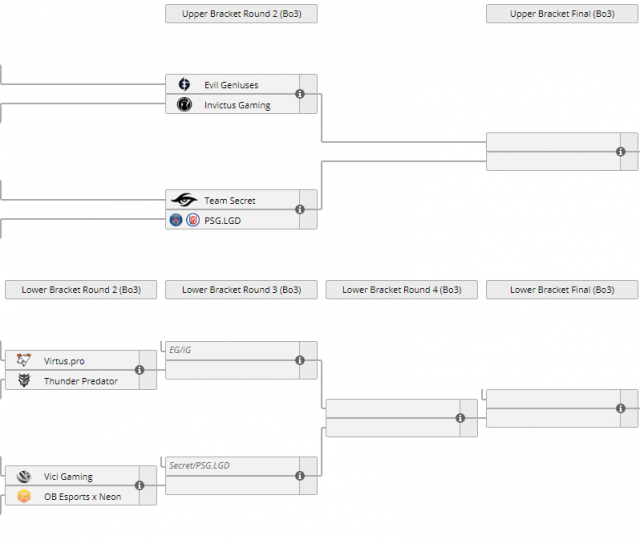Show info for Virtus.pro vs Thunder Predator match
The width and height of the screenshot is (640, 540).
click(x=139, y=370)
